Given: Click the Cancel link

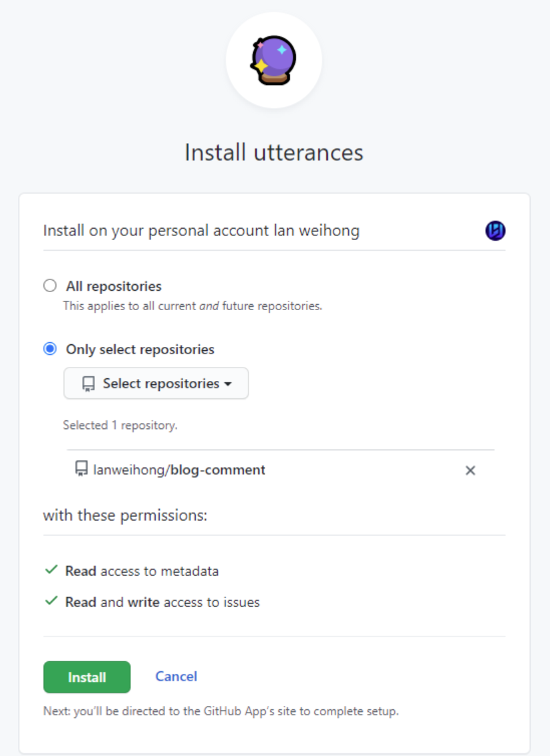Looking at the screenshot, I should coord(176,676).
